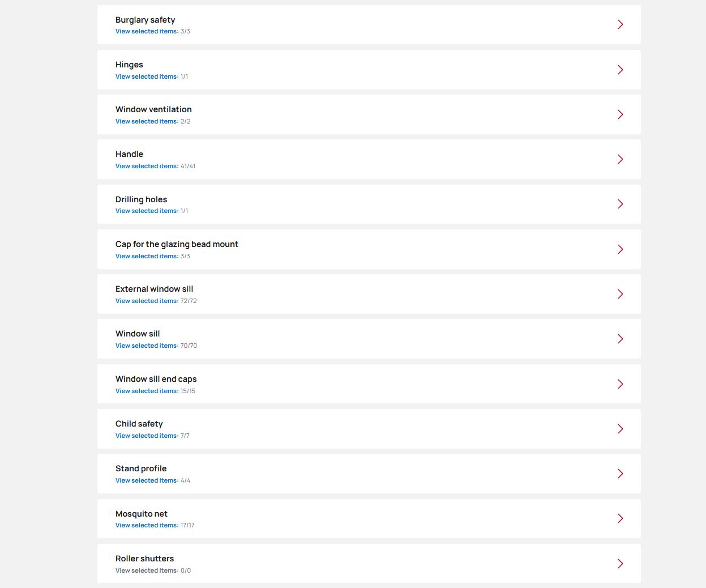Expand Window ventilation with the chevron
706x588 pixels.
tap(620, 114)
